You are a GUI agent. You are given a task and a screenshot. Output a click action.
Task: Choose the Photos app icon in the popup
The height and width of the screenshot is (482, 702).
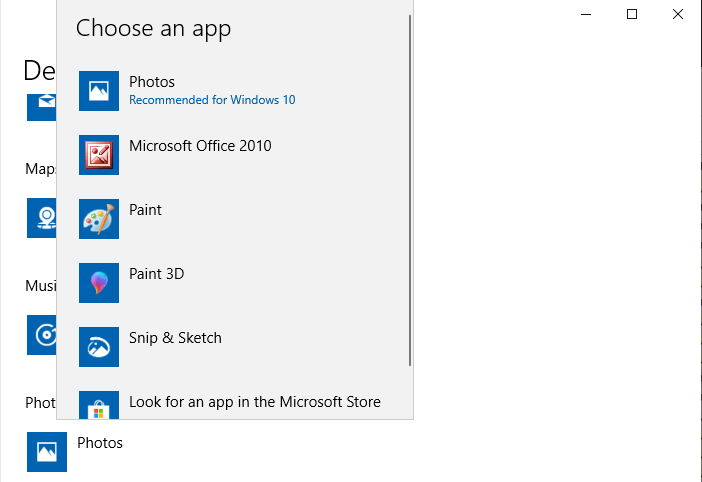[x=99, y=91]
